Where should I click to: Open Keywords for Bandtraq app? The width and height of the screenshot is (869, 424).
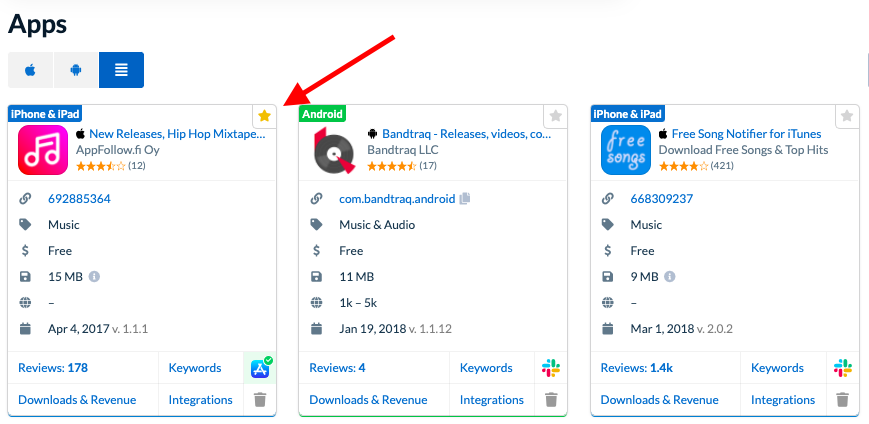(x=486, y=367)
